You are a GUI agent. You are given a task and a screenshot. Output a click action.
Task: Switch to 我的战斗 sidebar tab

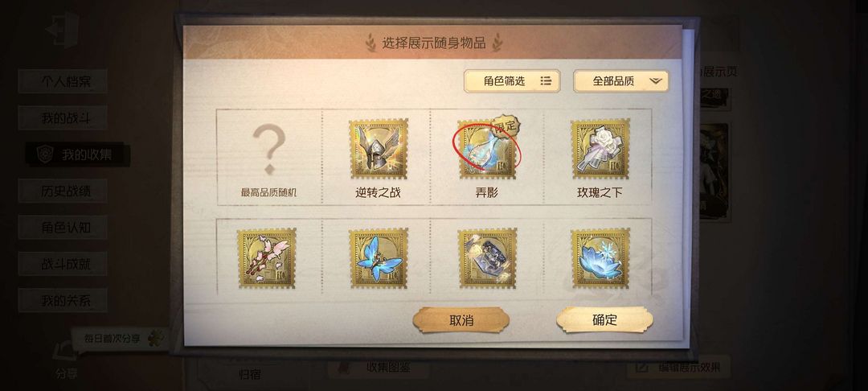click(63, 118)
